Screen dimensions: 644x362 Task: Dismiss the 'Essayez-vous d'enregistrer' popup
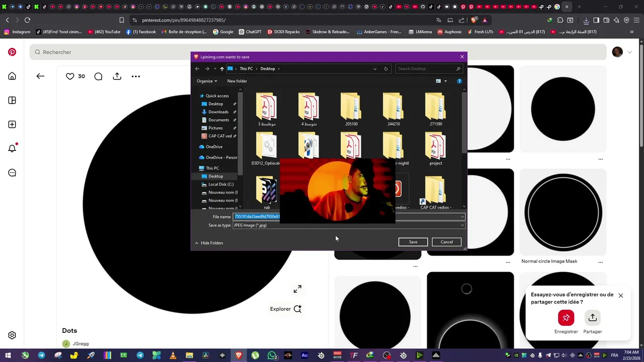(621, 296)
